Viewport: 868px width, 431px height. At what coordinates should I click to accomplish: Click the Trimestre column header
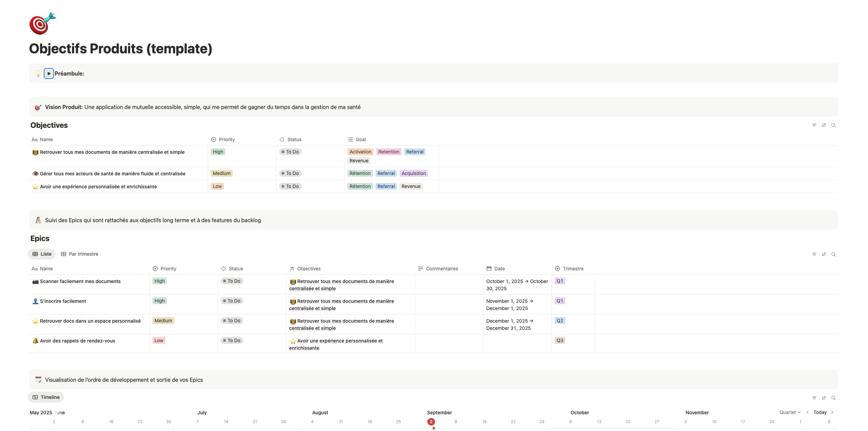pyautogui.click(x=573, y=268)
